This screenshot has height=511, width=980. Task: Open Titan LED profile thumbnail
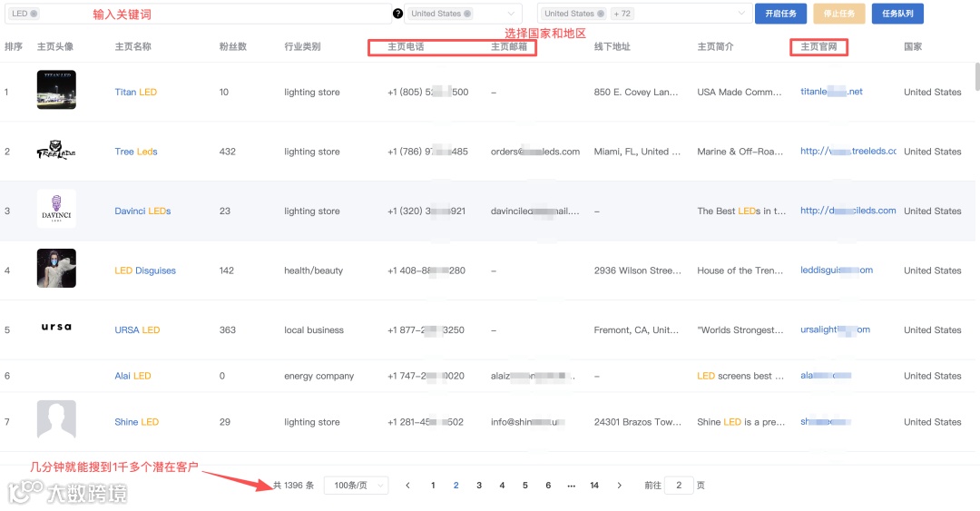coord(56,90)
